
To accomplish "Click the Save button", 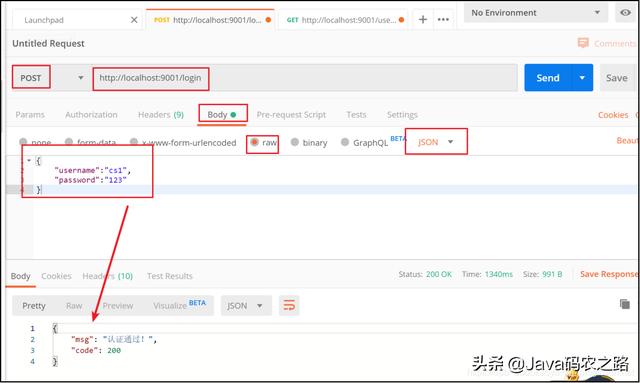I will (x=617, y=78).
